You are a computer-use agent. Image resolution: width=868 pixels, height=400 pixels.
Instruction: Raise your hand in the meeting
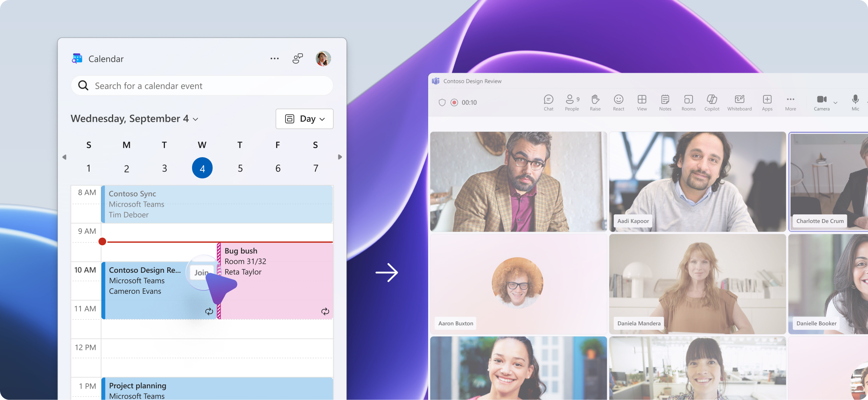click(x=595, y=103)
